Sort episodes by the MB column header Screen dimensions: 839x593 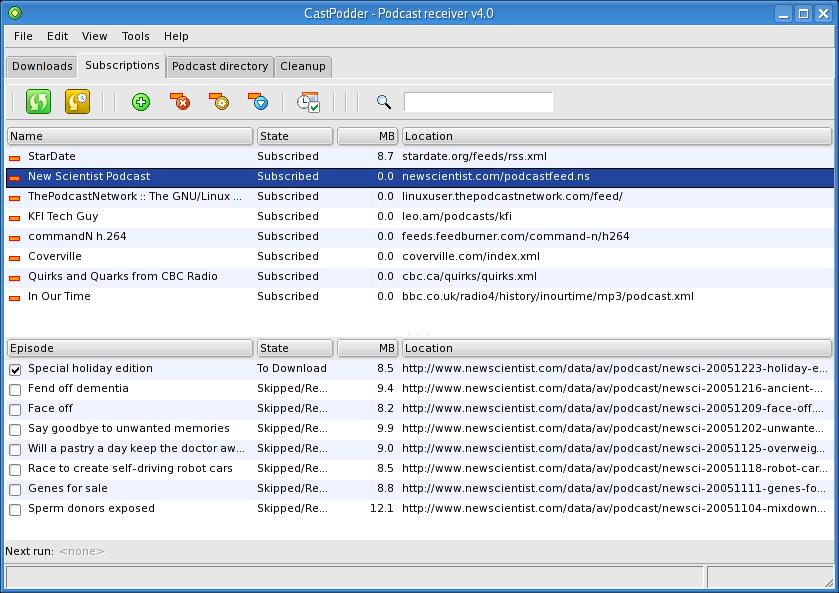(367, 348)
